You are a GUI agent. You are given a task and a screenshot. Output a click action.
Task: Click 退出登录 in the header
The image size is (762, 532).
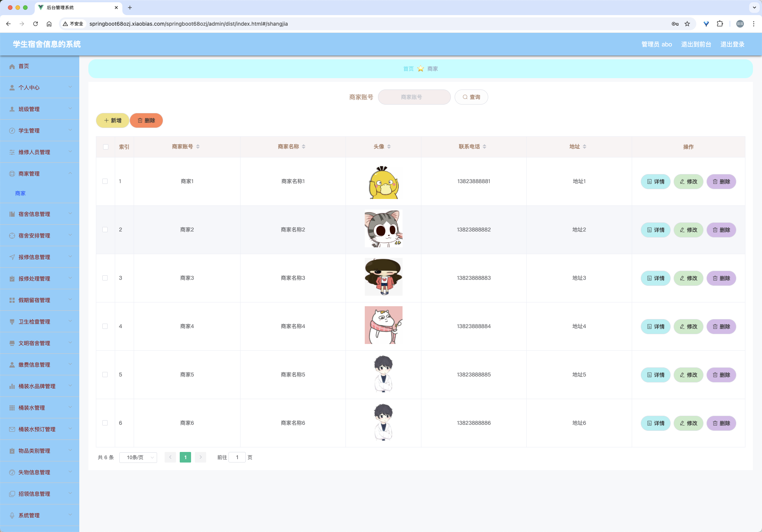pos(732,45)
